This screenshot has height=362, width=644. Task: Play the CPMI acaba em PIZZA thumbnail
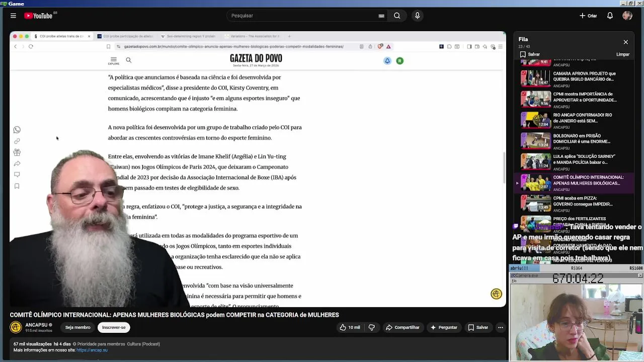(536, 203)
